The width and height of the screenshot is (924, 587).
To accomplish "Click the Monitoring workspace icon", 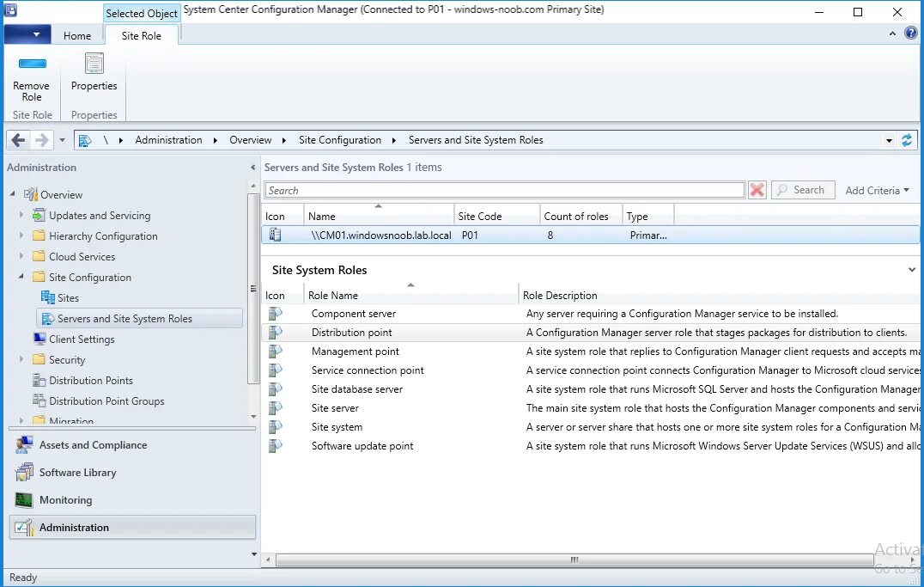I will (x=24, y=499).
